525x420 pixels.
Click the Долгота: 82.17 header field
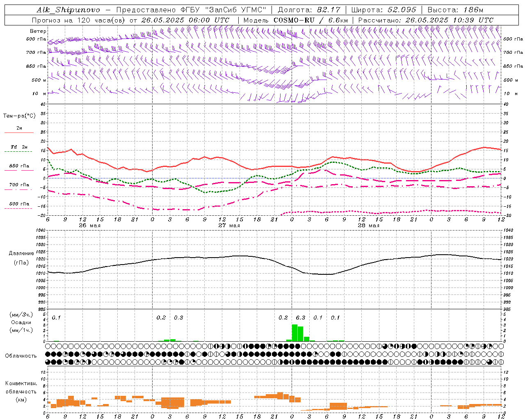tap(308, 10)
